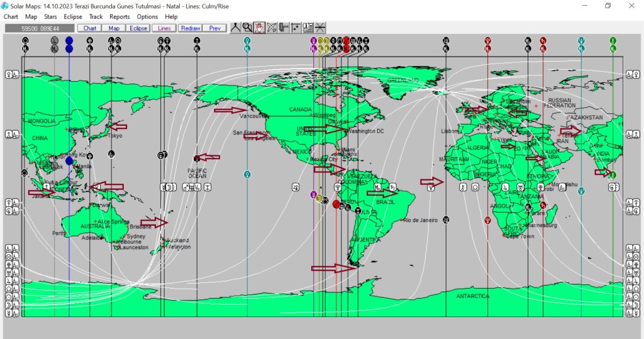Screen dimensions: 644x339
Task: Click the dark red marker in Pacific Ocean
Action: (197, 158)
